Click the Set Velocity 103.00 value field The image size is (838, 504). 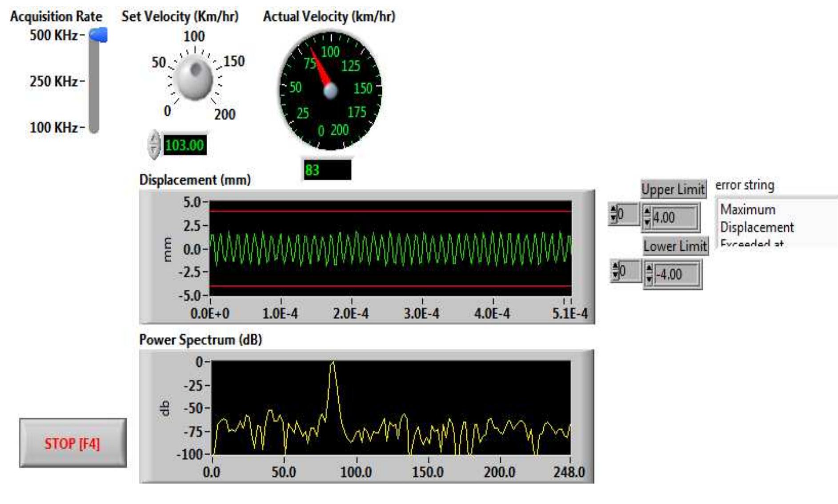[184, 145]
